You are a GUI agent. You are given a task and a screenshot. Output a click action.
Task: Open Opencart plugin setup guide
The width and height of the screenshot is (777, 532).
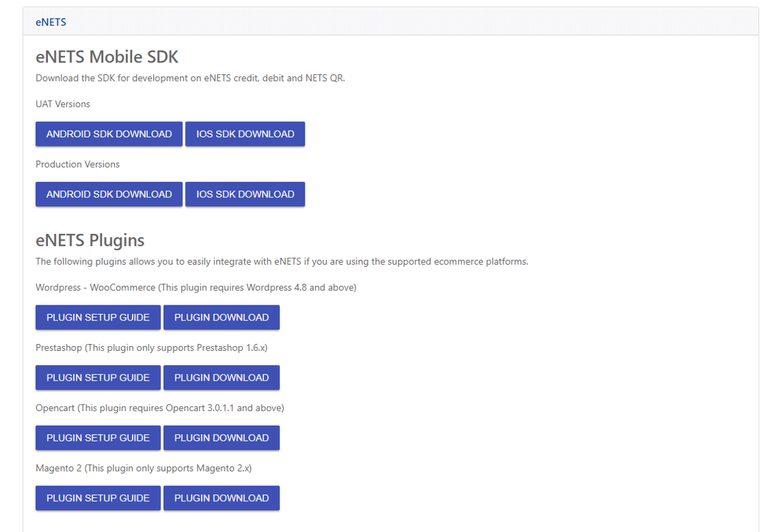pyautogui.click(x=98, y=438)
